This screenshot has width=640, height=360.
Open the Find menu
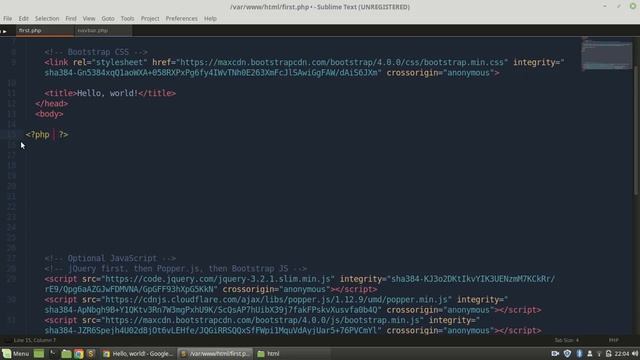(71, 18)
